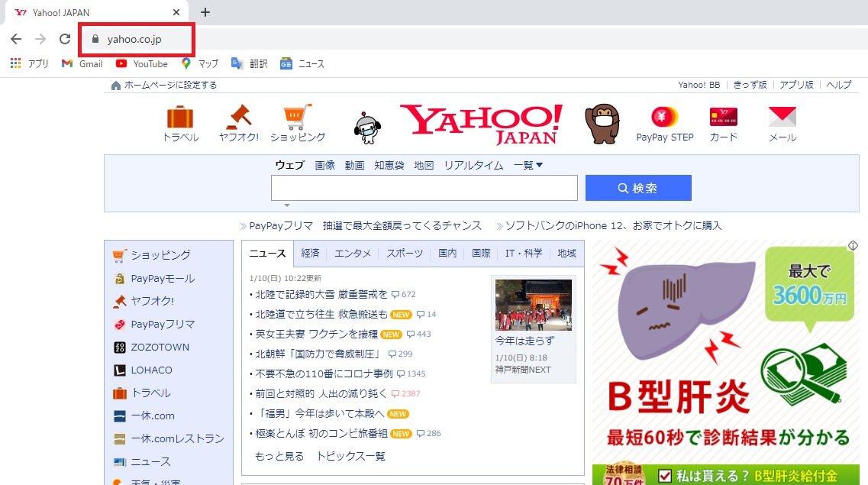Click the masked robot mascot icon
Screen dimensions: 868x485
click(x=367, y=128)
